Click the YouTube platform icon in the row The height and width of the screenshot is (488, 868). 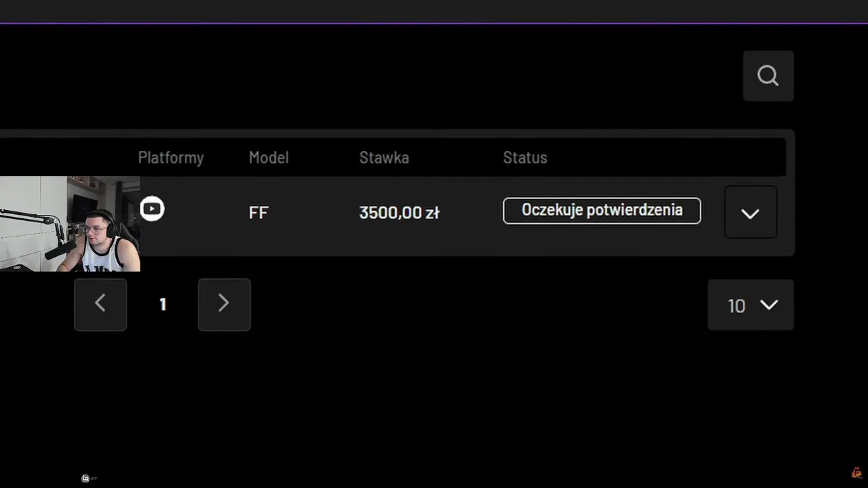[x=152, y=209]
